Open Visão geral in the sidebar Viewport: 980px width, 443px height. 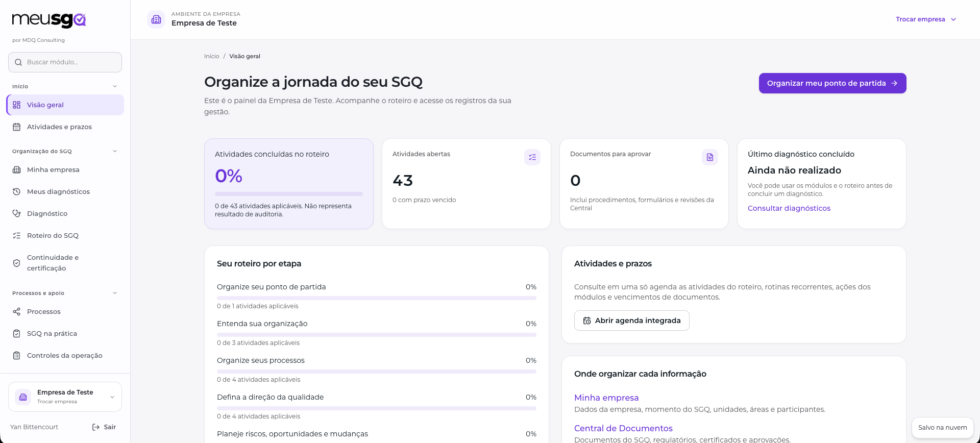coord(65,105)
